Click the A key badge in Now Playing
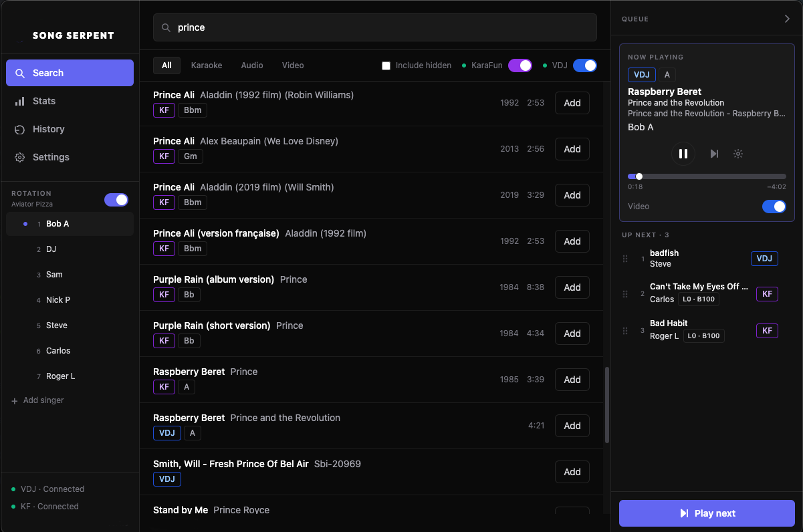The image size is (803, 532). click(667, 75)
